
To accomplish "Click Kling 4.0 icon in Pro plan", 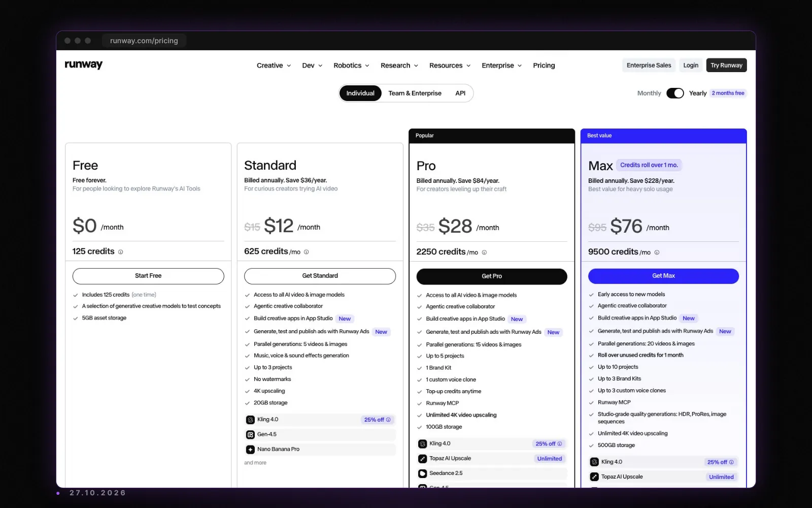I will click(x=422, y=443).
